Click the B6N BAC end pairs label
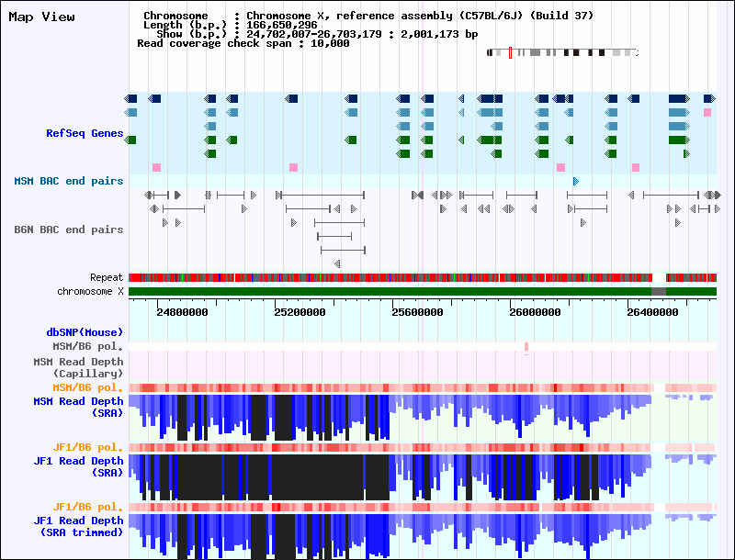This screenshot has width=735, height=560. pos(68,230)
